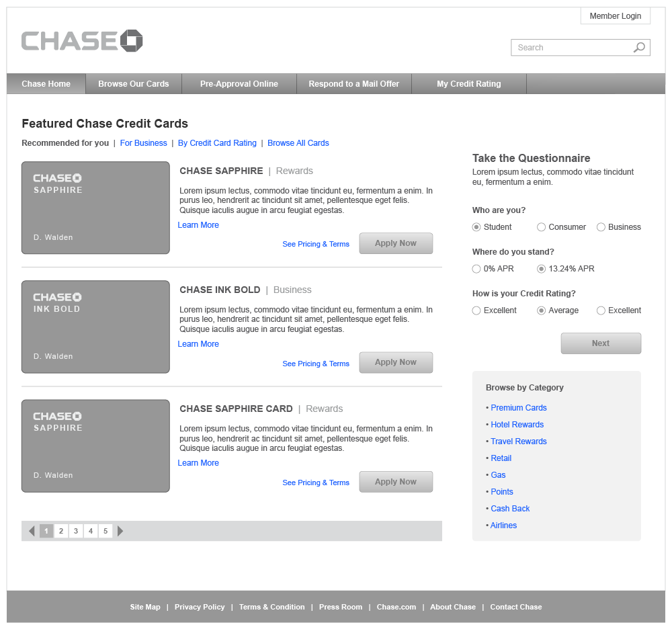Image resolution: width=672 pixels, height=629 pixels.
Task: Open Press Room footer link
Action: [341, 607]
